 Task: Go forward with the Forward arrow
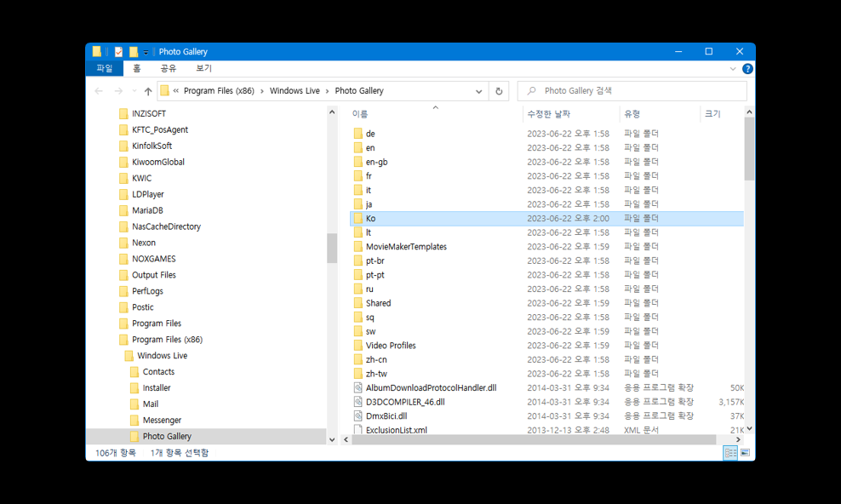pos(118,91)
